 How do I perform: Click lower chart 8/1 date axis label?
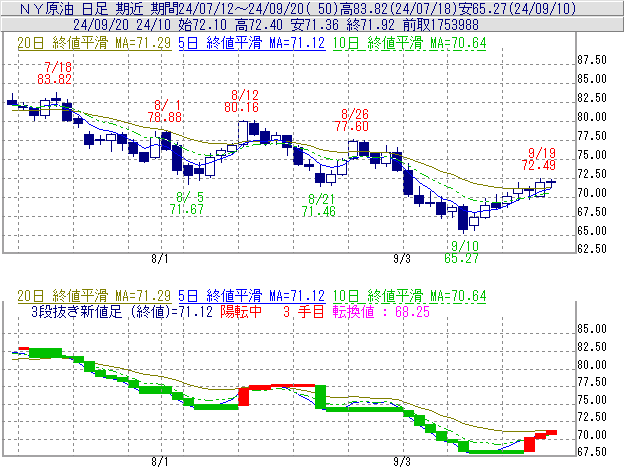point(160,462)
